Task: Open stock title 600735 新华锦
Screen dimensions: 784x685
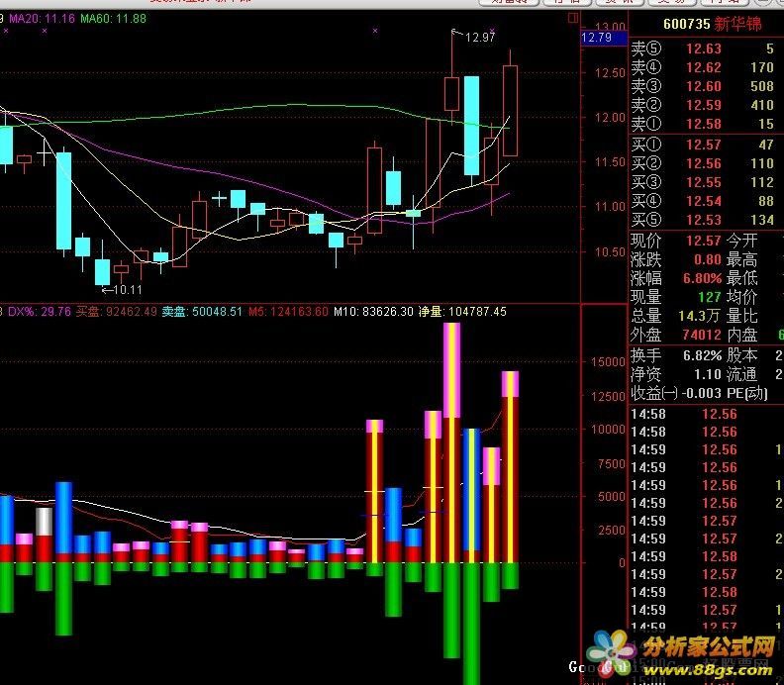Action: click(x=712, y=24)
